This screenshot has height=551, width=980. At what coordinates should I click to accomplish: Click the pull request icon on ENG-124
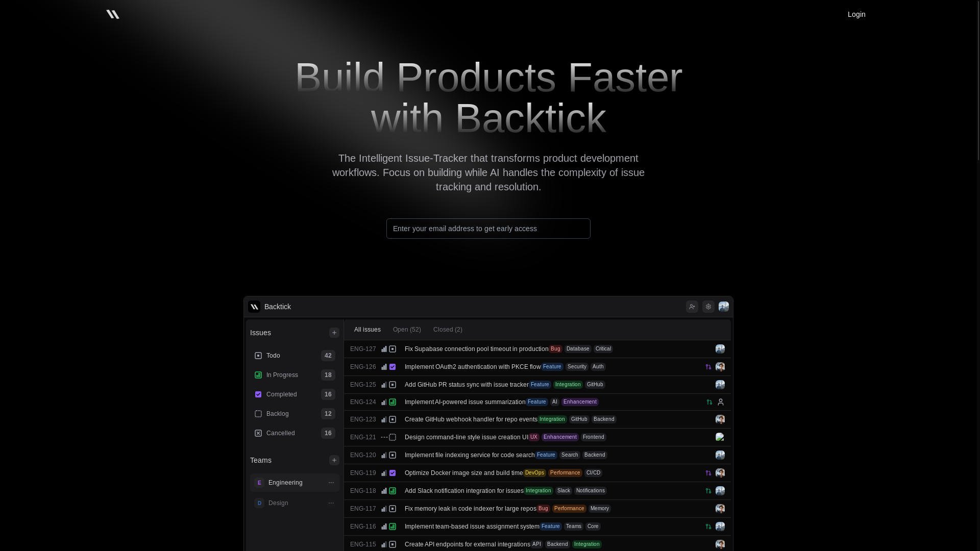coord(709,402)
